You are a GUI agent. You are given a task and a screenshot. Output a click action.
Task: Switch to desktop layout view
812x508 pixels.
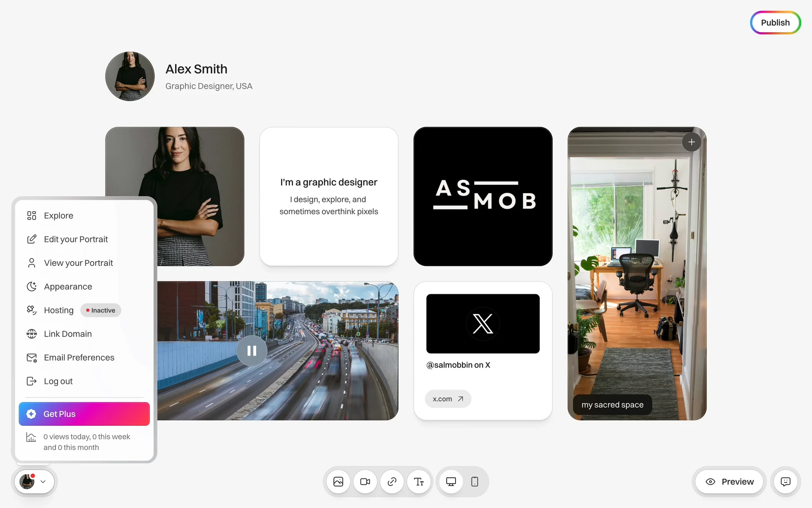pos(451,482)
